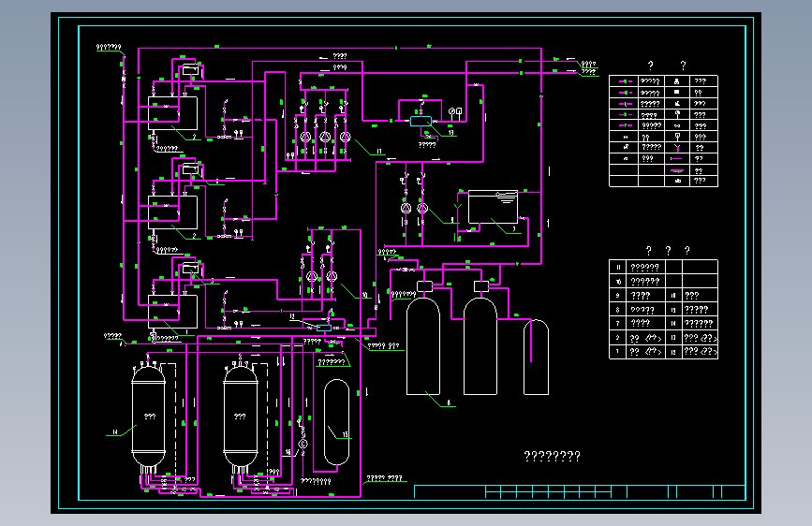Click callout number 6 below tall tank
812x526 pixels.
pos(449,402)
